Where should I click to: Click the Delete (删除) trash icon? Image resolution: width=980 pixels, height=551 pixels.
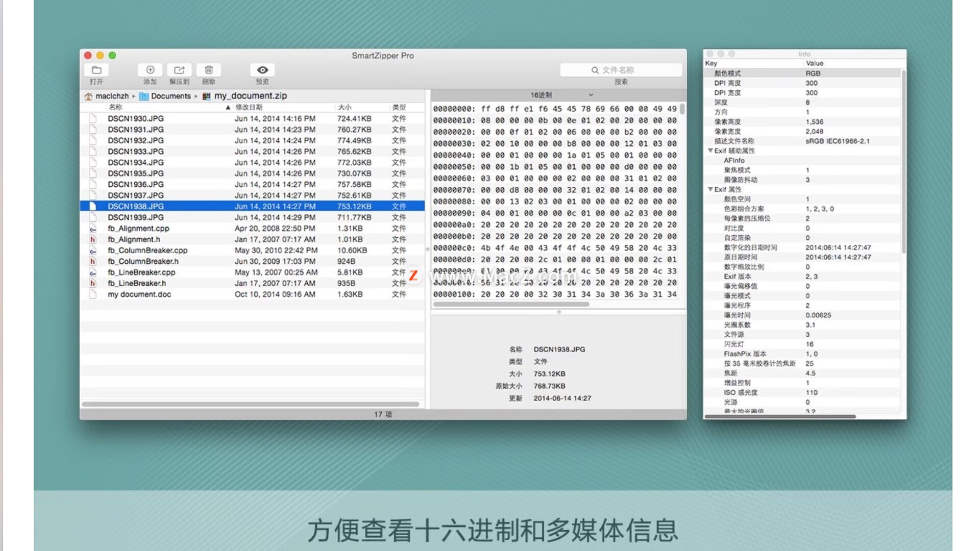click(209, 70)
